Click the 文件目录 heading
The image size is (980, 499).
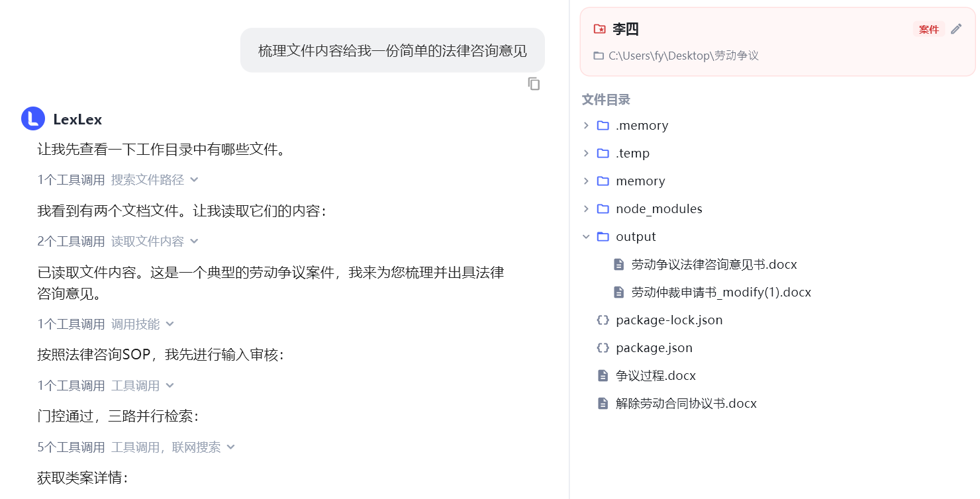pos(606,100)
